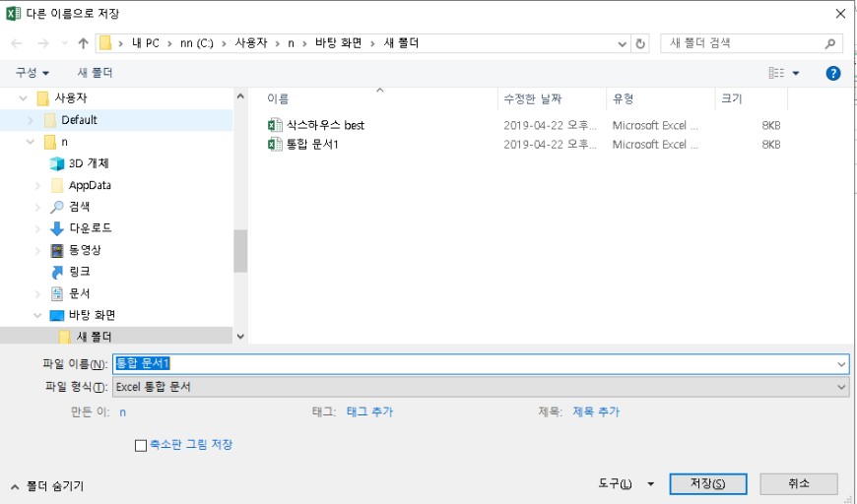
Task: Expand the Default folder node
Action: [x=31, y=120]
